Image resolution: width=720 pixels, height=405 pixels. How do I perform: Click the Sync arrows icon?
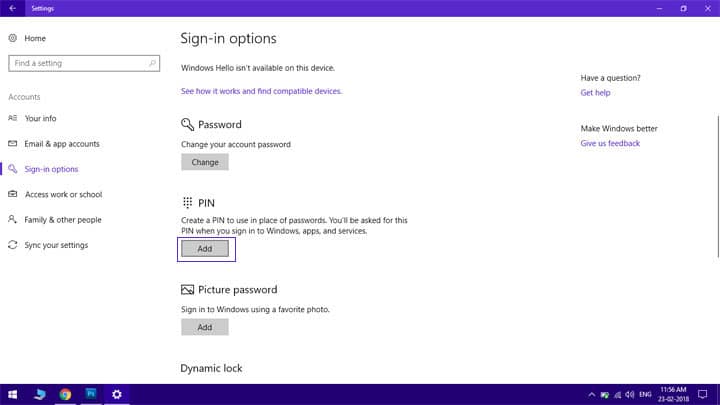pos(12,245)
